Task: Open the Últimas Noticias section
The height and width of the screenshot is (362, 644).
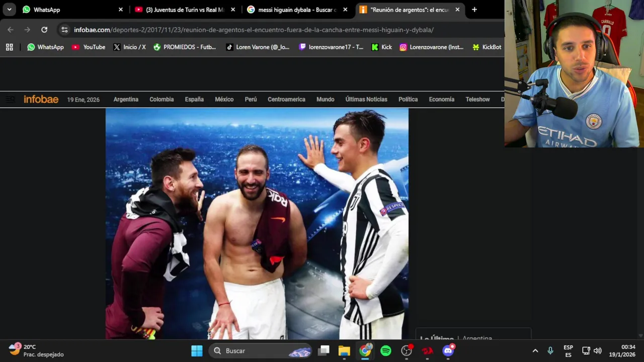Action: 366,100
